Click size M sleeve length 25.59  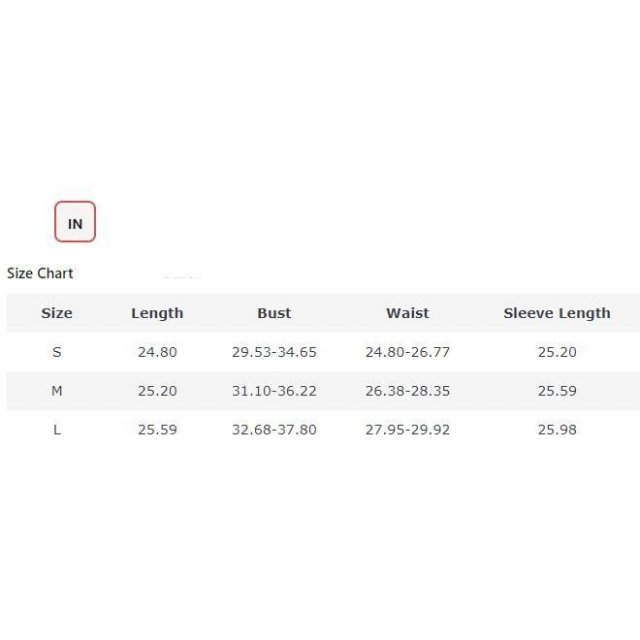click(557, 391)
